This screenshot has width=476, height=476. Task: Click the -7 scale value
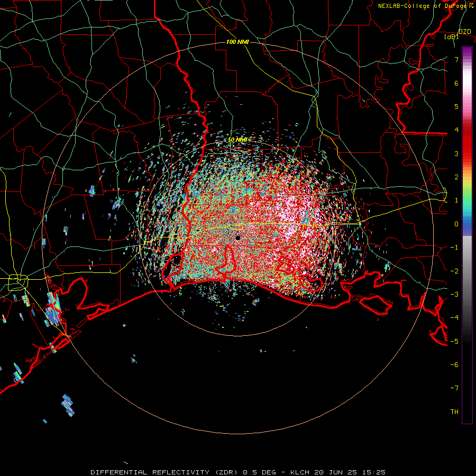[454, 388]
